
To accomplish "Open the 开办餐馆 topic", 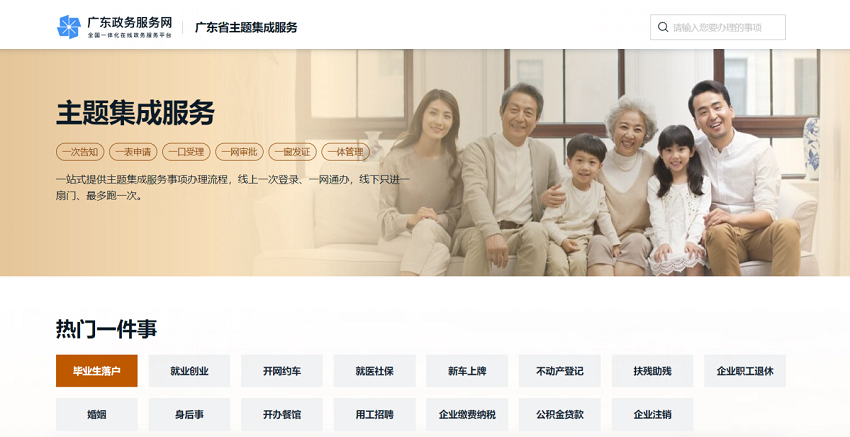I will point(282,414).
